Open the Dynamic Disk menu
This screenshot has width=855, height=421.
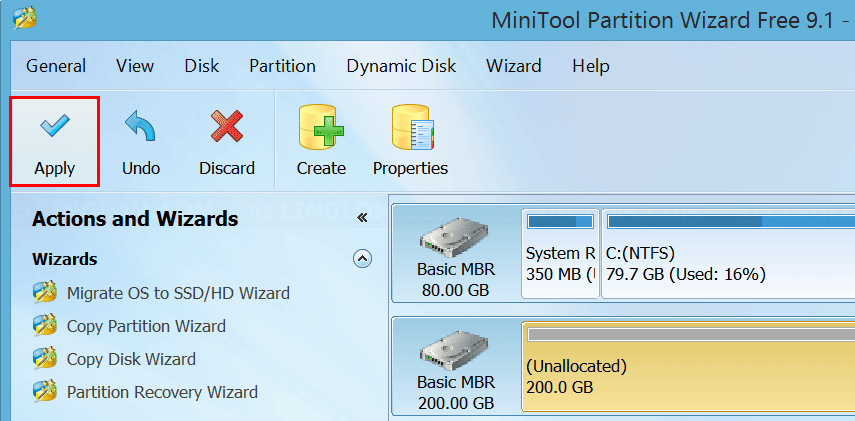point(401,67)
